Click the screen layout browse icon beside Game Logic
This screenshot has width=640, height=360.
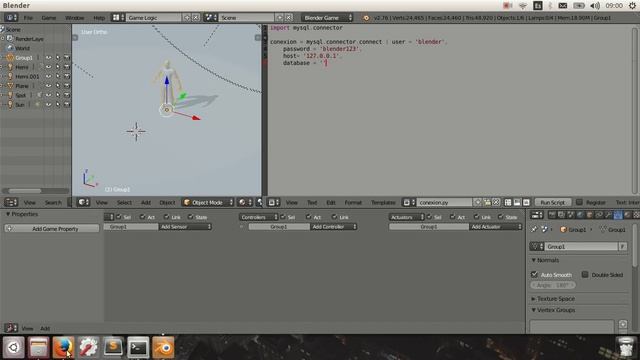coord(118,18)
